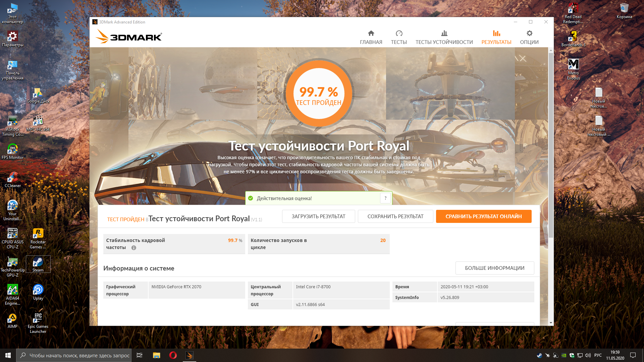Click the РЕЗУЛЬТАТЫ bar chart icon
This screenshot has height=362, width=644.
(496, 33)
